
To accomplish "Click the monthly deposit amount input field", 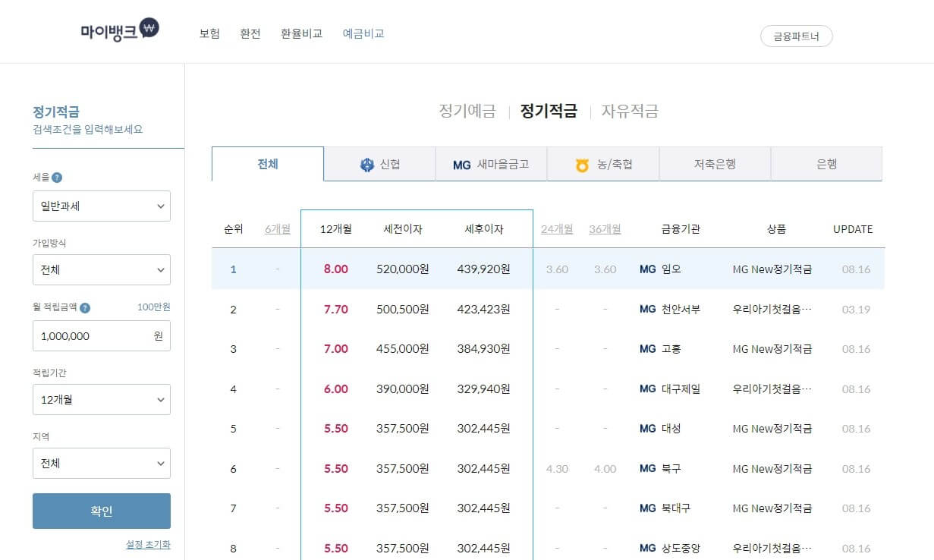I will tap(102, 335).
